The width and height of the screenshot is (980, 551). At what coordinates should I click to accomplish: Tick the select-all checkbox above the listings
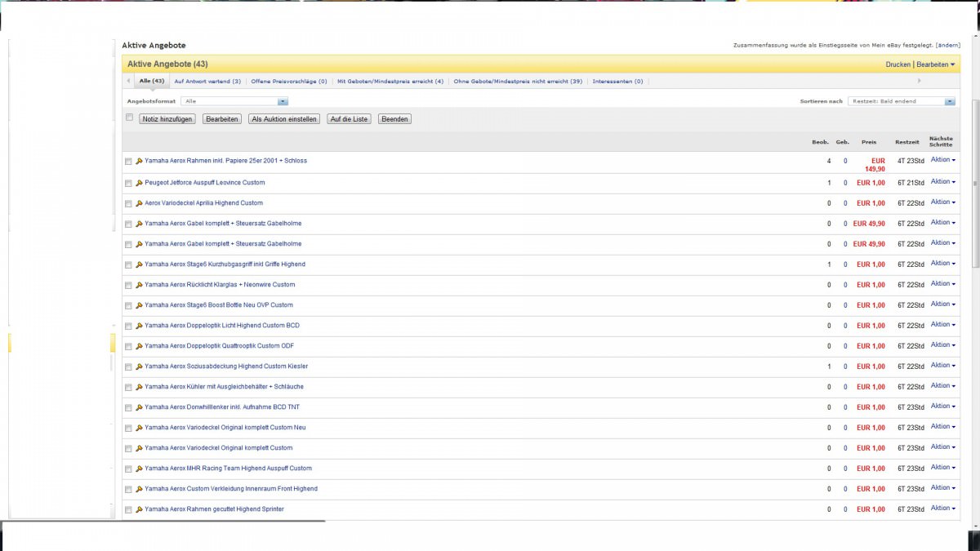pos(129,118)
